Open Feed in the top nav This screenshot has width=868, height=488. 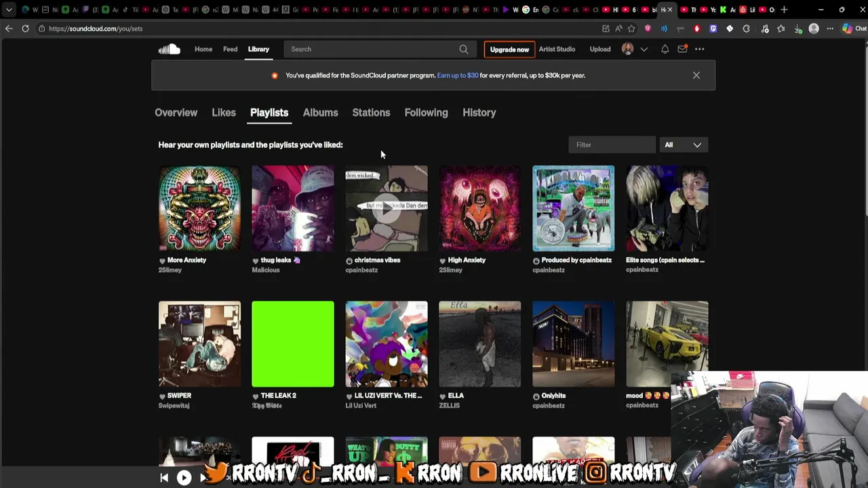point(231,49)
